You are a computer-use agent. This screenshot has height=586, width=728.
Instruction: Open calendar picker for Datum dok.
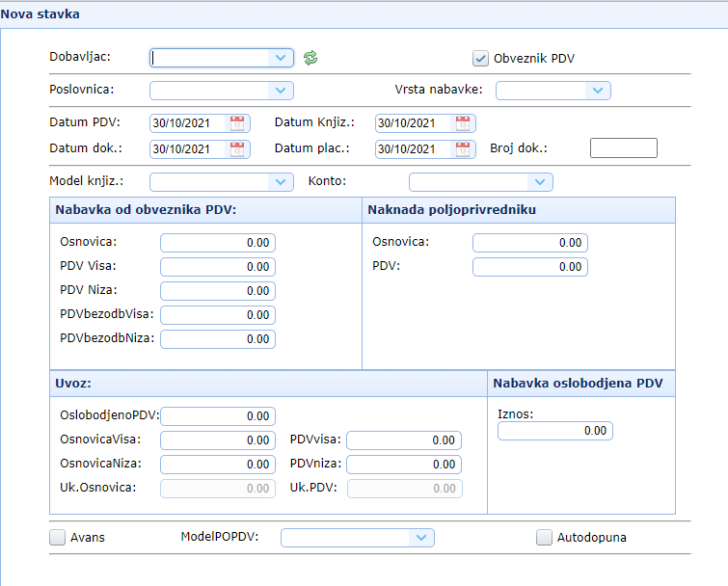point(237,149)
